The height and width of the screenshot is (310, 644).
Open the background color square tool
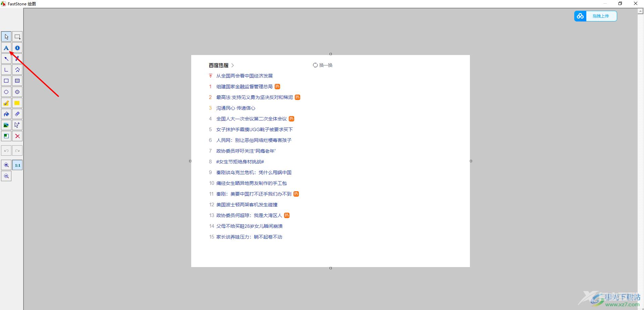point(6,136)
